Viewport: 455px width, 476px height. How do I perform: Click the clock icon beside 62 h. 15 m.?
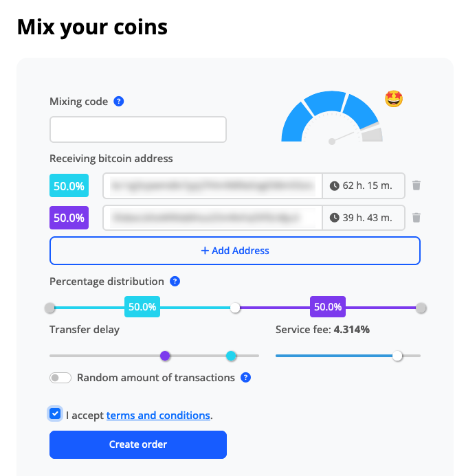click(335, 185)
